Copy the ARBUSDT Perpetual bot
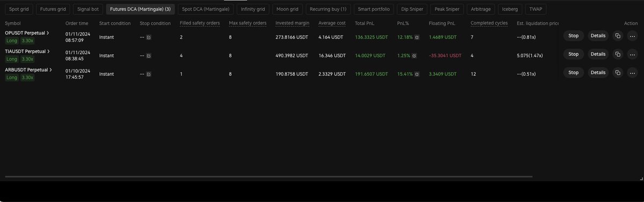This screenshot has width=644, height=202. point(618,72)
